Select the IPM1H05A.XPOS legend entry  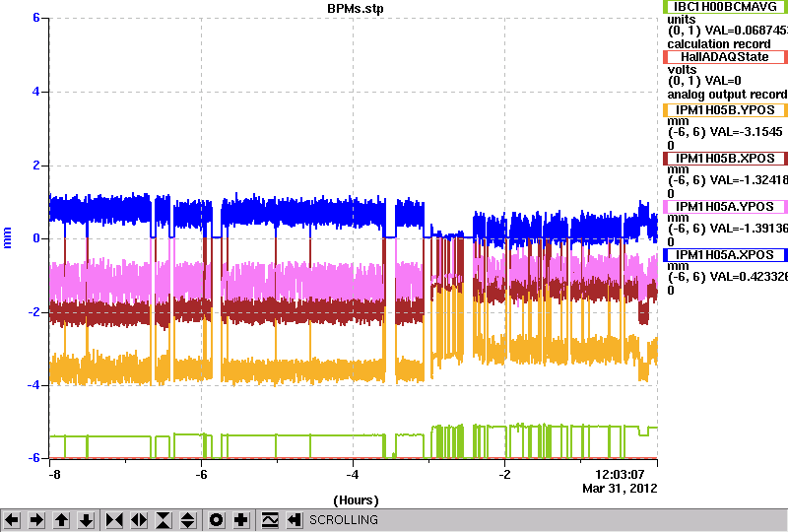[725, 255]
